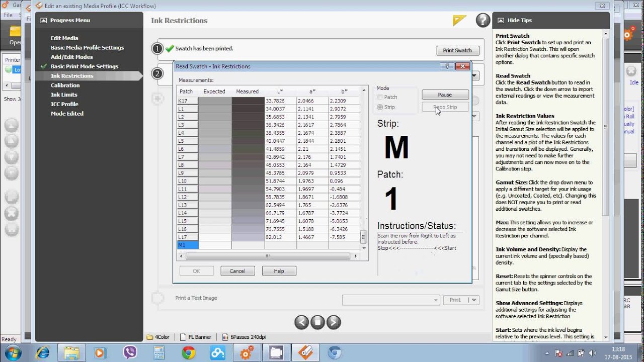The width and height of the screenshot is (644, 362).
Task: Click the orange print tool taskbar icon
Action: click(x=306, y=353)
